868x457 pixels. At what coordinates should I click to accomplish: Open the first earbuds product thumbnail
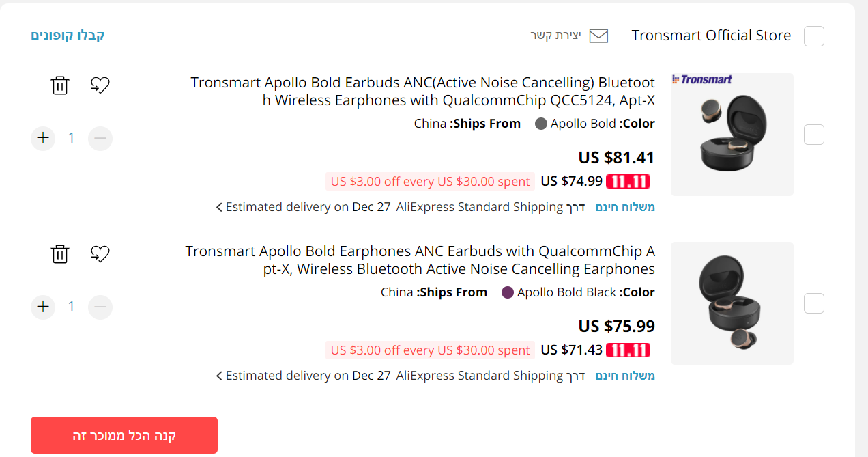[x=732, y=135]
